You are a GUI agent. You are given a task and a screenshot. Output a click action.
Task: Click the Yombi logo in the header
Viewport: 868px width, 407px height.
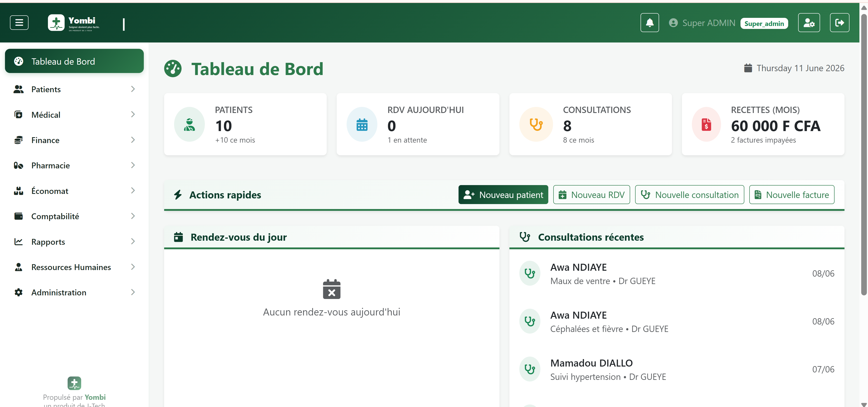(x=74, y=23)
